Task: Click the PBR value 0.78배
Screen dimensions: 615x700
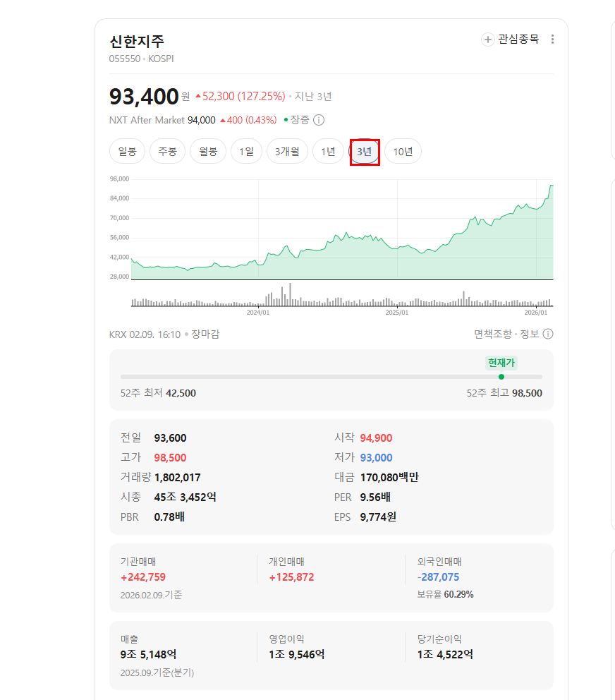Action: (x=169, y=517)
